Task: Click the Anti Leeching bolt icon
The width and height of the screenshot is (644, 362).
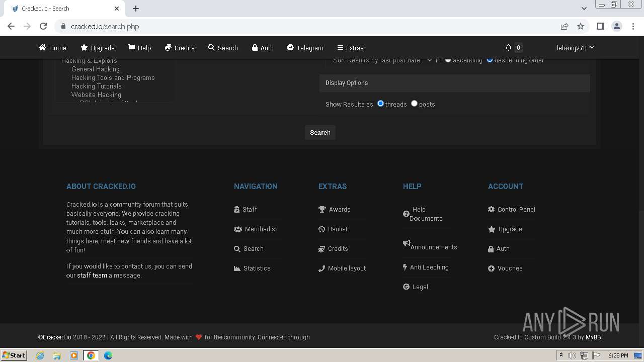Action: coord(405,267)
